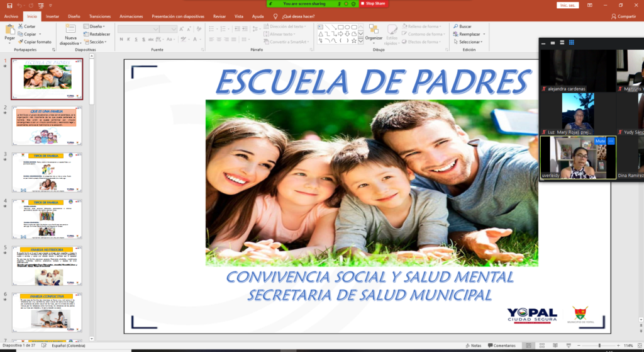Click the Notas button in status bar

point(474,346)
